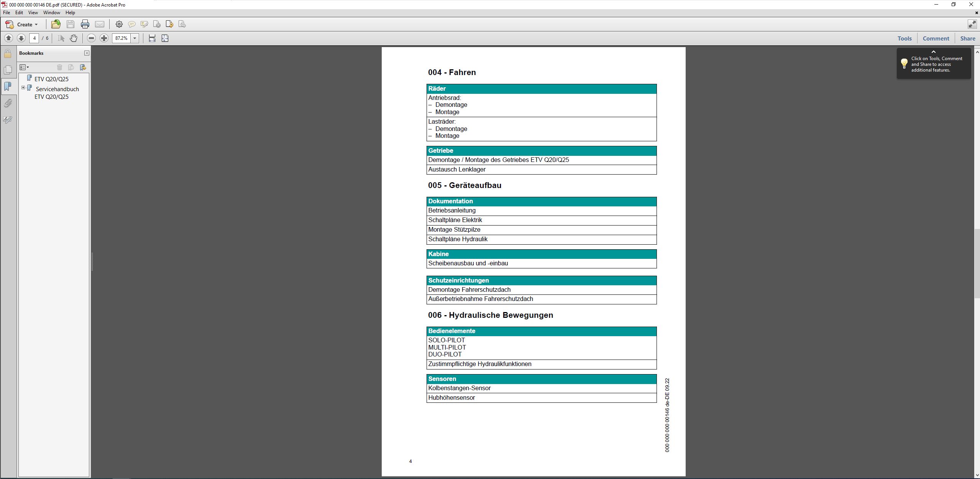Expand the Servicehandbuch ETV Q20/Q25 bookmark
Viewport: 980px width, 479px height.
point(23,87)
